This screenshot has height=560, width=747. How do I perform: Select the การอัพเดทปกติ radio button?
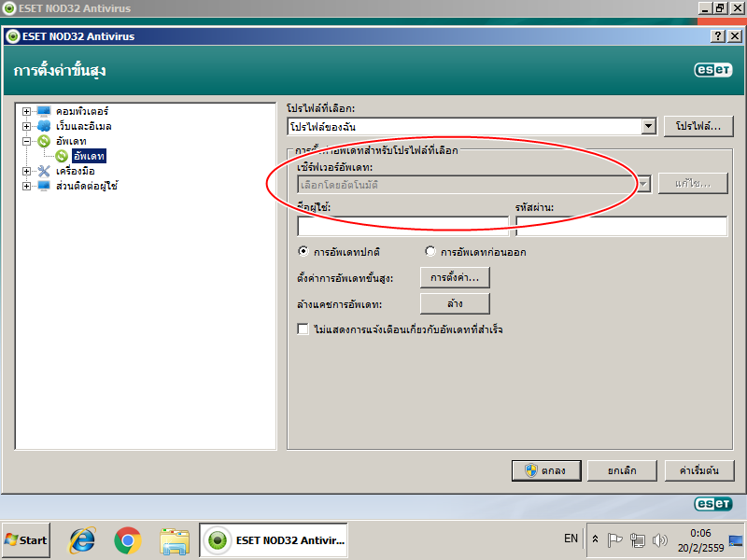[303, 251]
